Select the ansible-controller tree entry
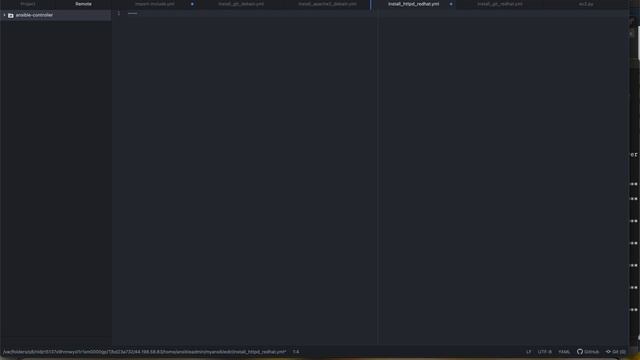 (56, 15)
